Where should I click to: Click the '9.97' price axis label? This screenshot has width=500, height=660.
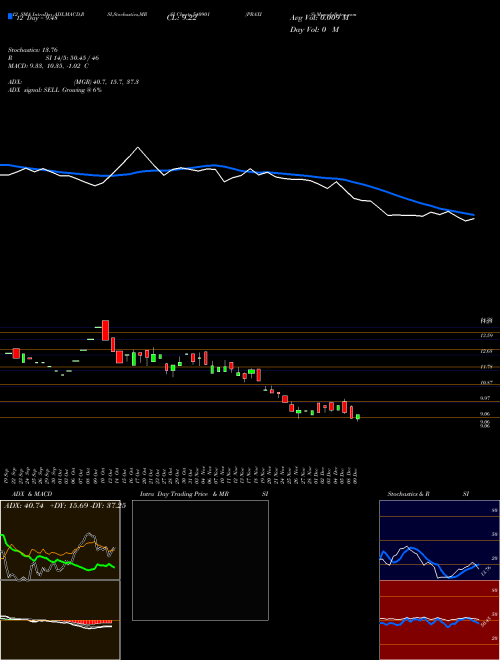pos(486,398)
